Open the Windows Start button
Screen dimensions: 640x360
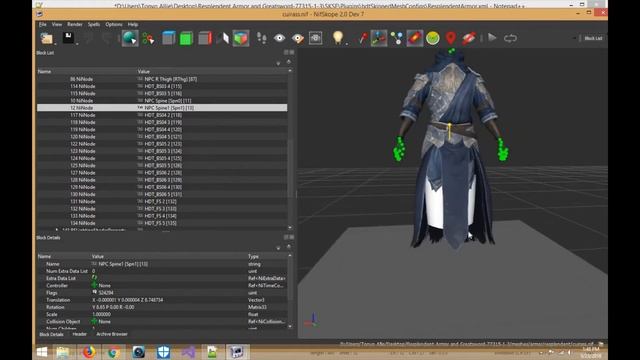[42, 352]
